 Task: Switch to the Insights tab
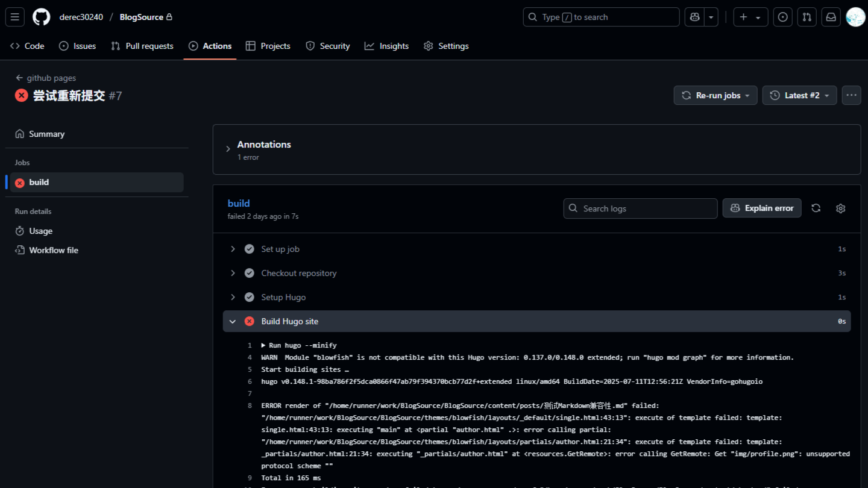click(387, 46)
